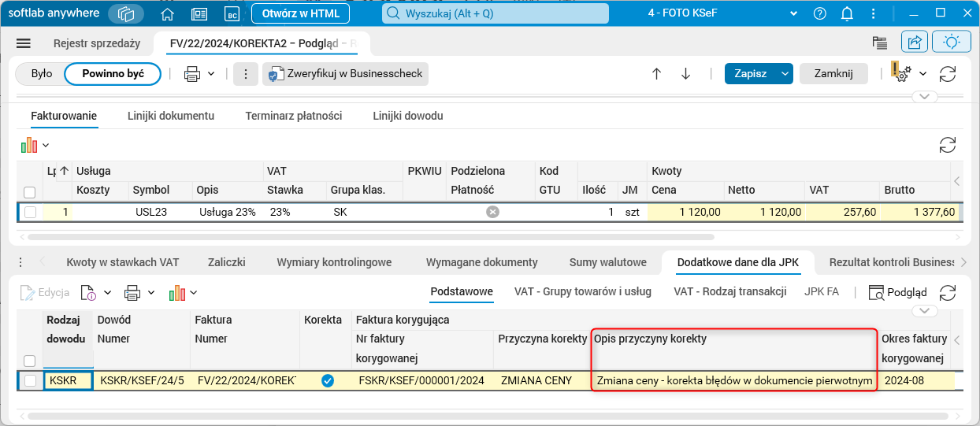Viewport: 980px width, 426px height.
Task: Select the FV/22/2024/KOREKTA2 – Podgląd tab
Action: pyautogui.click(x=264, y=43)
